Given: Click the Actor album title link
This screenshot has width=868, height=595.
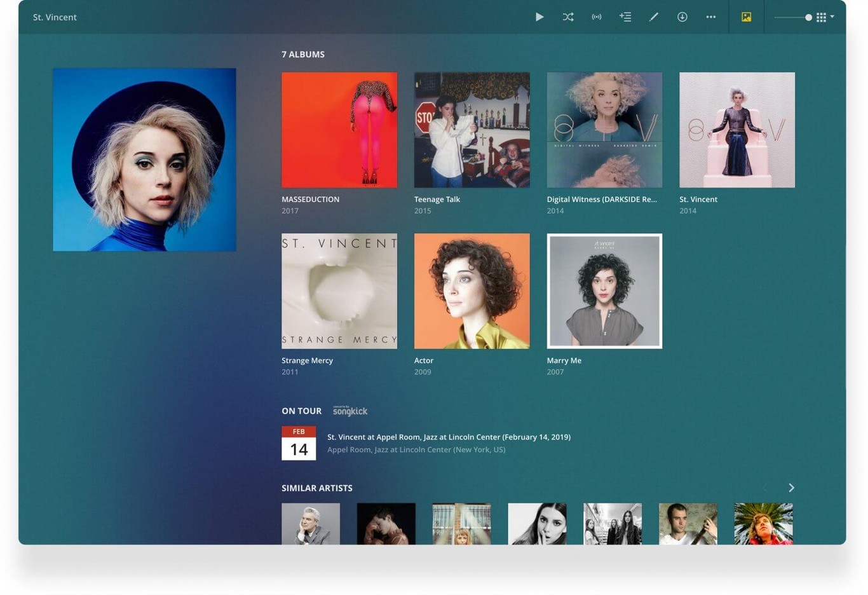Looking at the screenshot, I should click(423, 360).
